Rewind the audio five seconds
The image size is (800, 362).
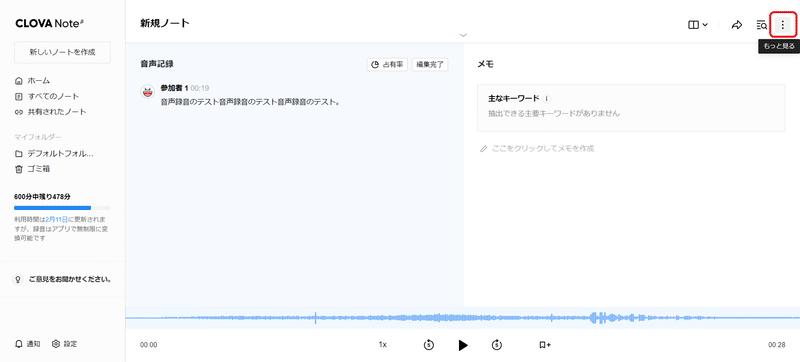click(429, 345)
